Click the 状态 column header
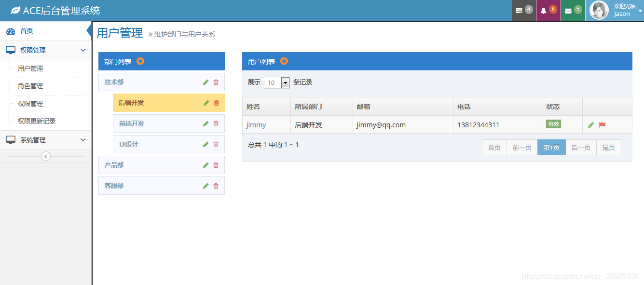The width and height of the screenshot is (644, 285). [562, 107]
